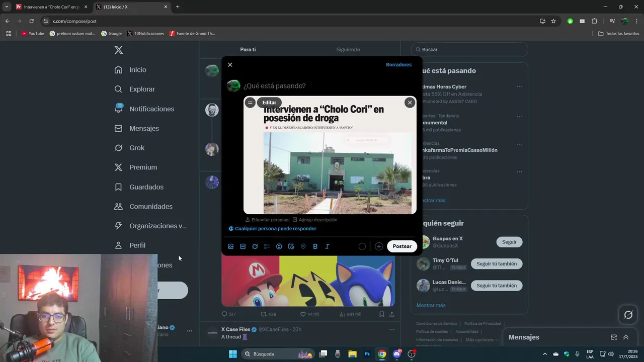Open Guardados bookmarks in sidebar

point(138,187)
